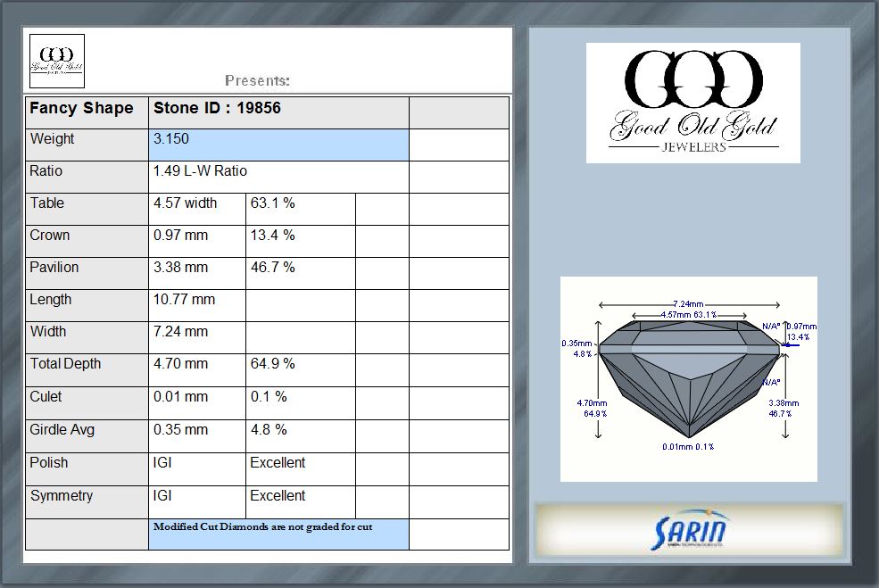This screenshot has width=879, height=588.
Task: Select 'IGI' in the Symmetry row
Action: click(196, 502)
